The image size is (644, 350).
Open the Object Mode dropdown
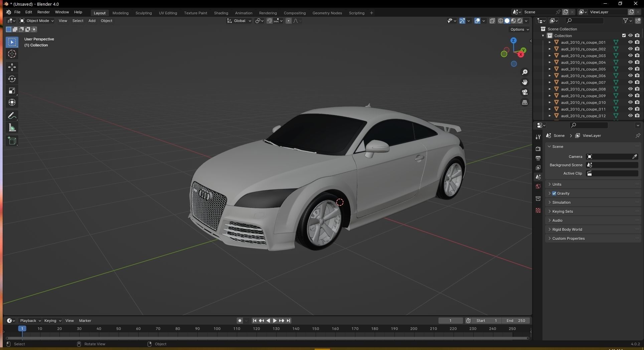[x=37, y=21]
